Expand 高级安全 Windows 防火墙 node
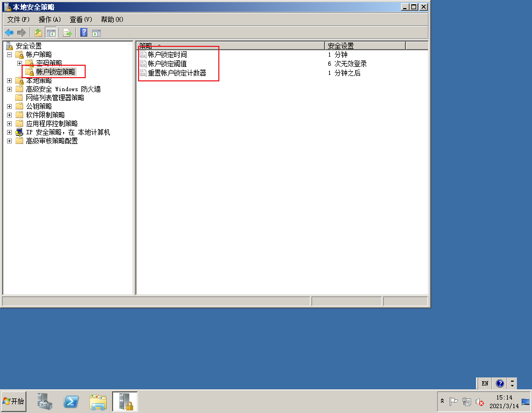The height and width of the screenshot is (413, 532). 10,88
